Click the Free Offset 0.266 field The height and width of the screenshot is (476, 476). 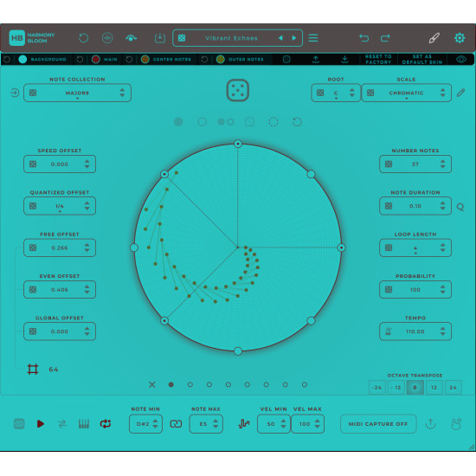pyautogui.click(x=60, y=248)
